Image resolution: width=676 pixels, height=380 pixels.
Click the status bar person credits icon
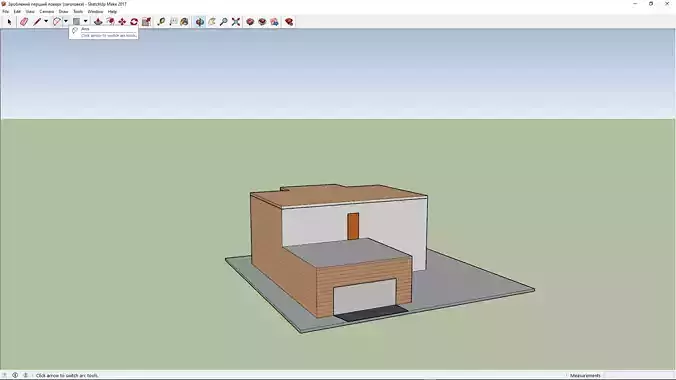(25, 375)
